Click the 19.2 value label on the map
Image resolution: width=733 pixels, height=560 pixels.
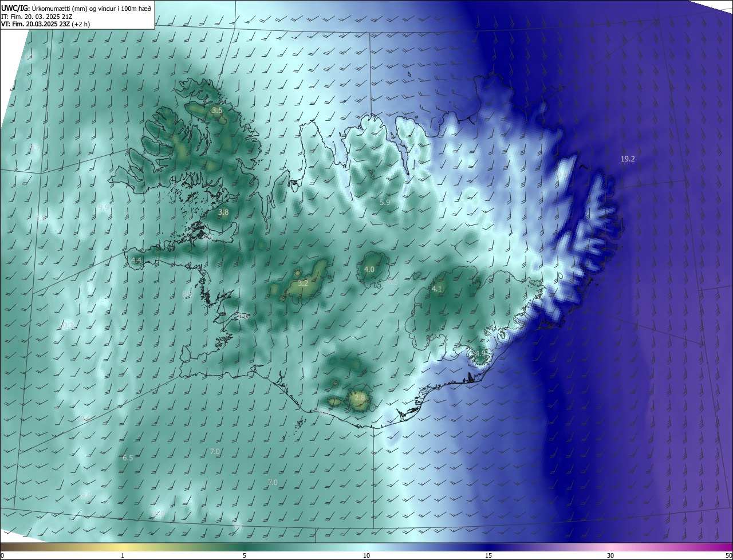point(628,159)
